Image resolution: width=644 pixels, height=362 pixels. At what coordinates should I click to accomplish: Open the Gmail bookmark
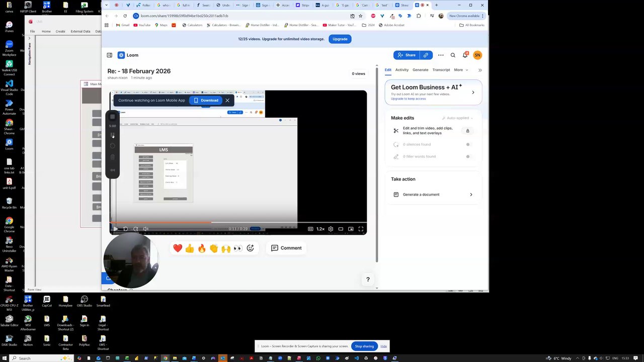pyautogui.click(x=123, y=25)
